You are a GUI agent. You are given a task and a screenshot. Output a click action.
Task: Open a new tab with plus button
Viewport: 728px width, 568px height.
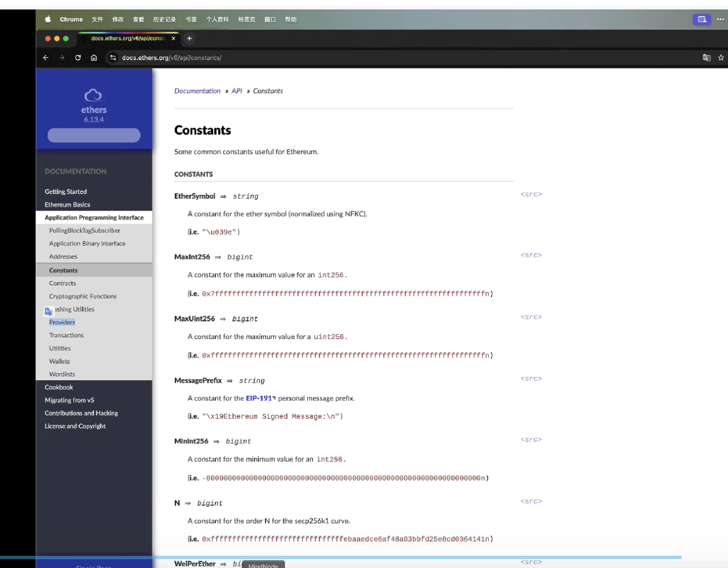[189, 38]
